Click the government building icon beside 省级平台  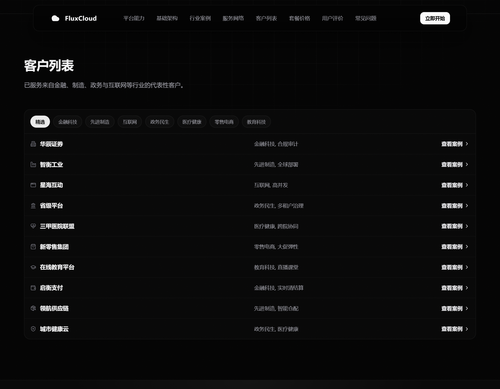33,206
